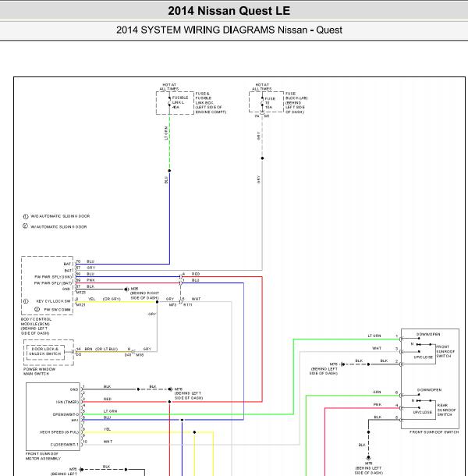This screenshot has width=468, height=476.
Task: Click 'FUSE BLOCK (J/B)' label
Action: 296,103
